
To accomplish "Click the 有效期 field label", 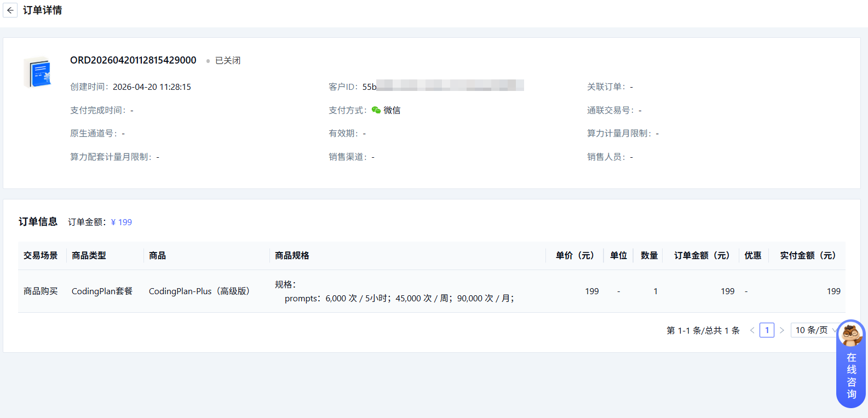I will [x=343, y=133].
